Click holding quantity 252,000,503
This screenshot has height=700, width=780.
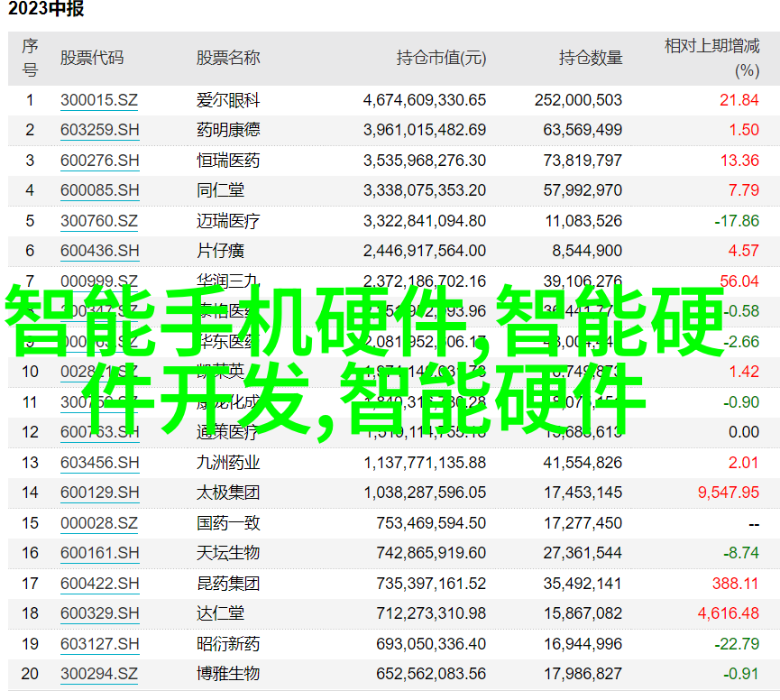pos(579,100)
